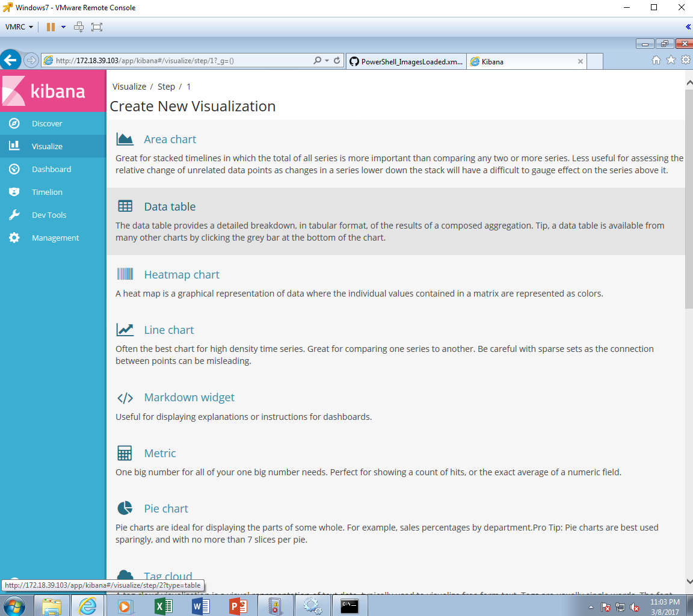Click the VMRC send Ctrl+Alt+Del icon
This screenshot has height=616, width=693.
79,27
